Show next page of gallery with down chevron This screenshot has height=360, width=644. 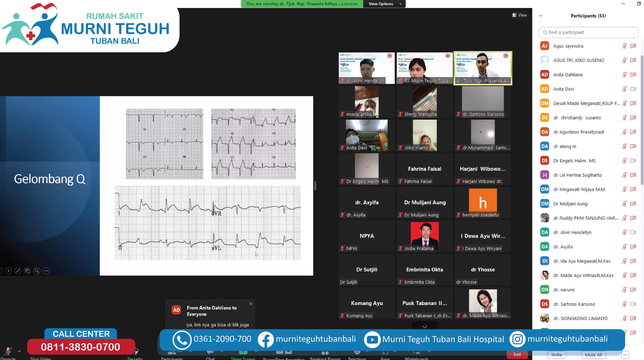point(425,326)
